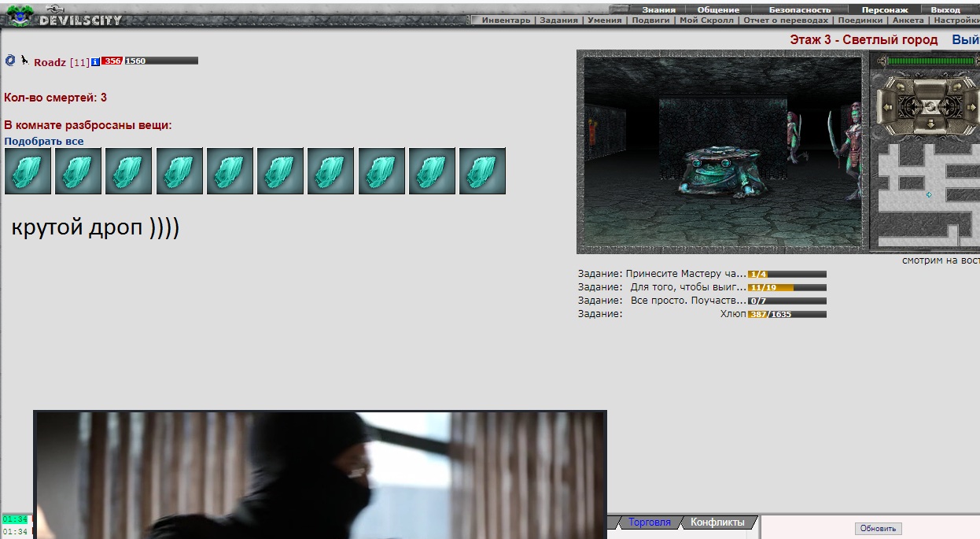Click the masked ninja video thumbnail

(320, 475)
